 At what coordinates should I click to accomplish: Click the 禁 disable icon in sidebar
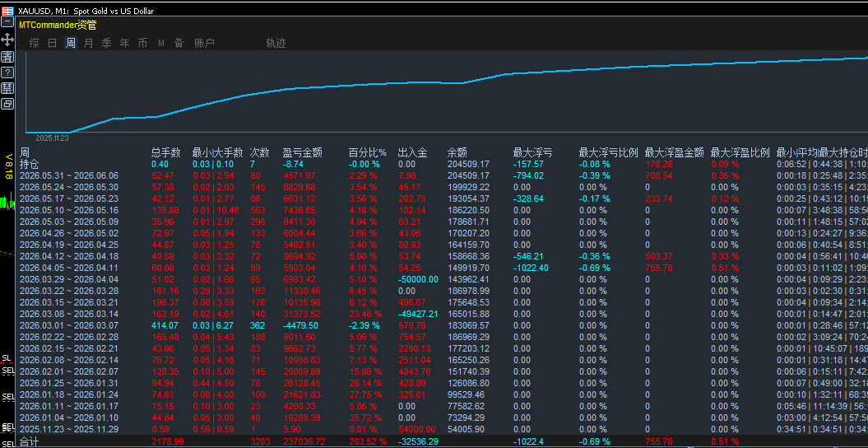(x=7, y=88)
